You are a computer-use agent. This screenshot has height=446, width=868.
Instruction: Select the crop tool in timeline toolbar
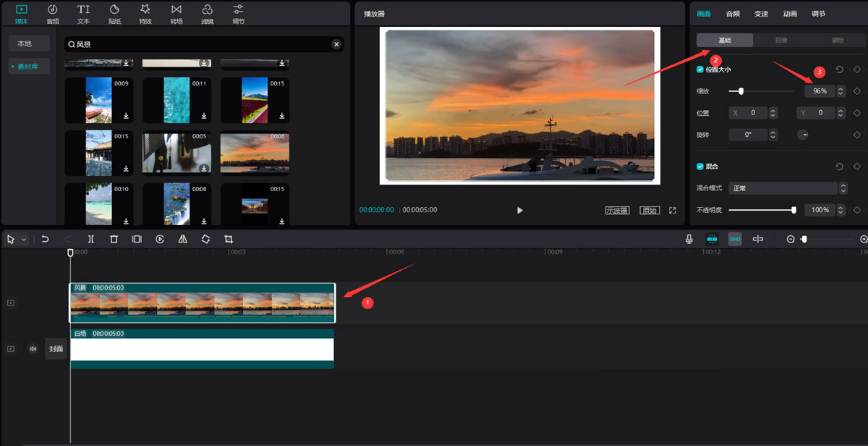click(229, 239)
